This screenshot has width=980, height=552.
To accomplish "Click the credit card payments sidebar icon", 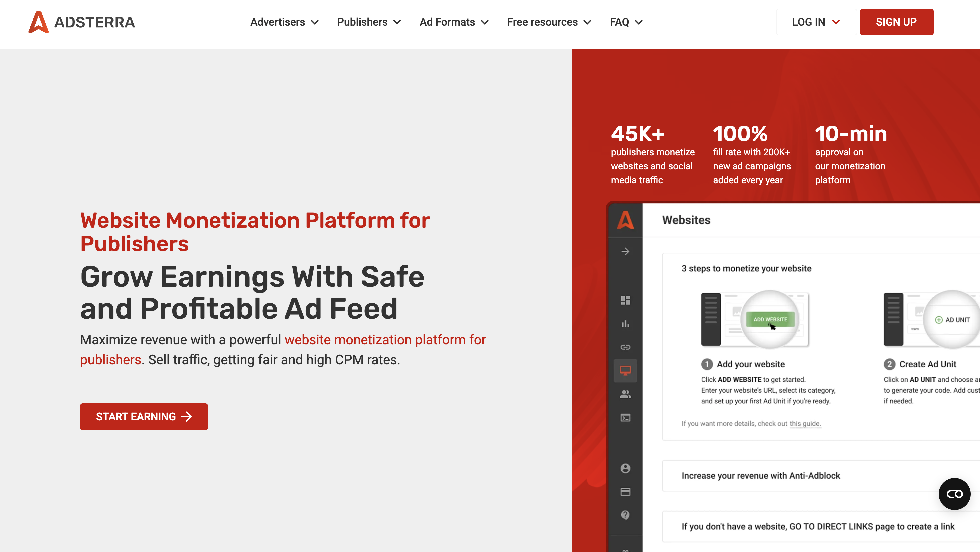I will (625, 492).
